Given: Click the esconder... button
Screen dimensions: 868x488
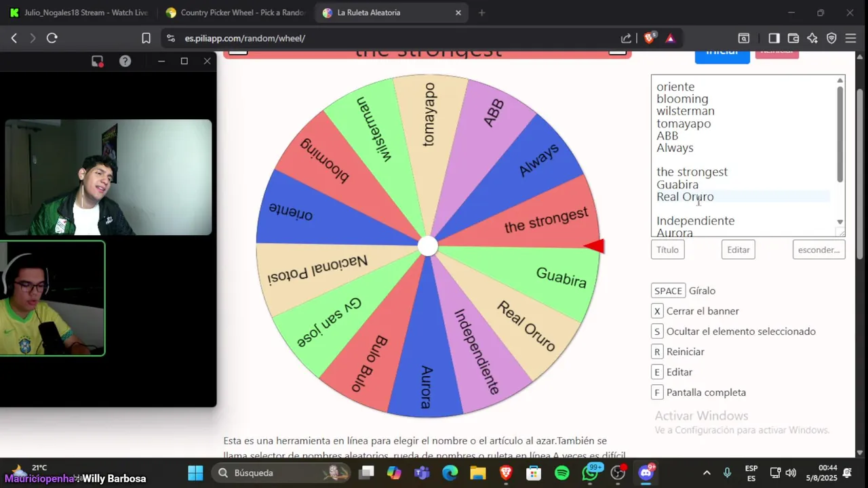Looking at the screenshot, I should [818, 249].
